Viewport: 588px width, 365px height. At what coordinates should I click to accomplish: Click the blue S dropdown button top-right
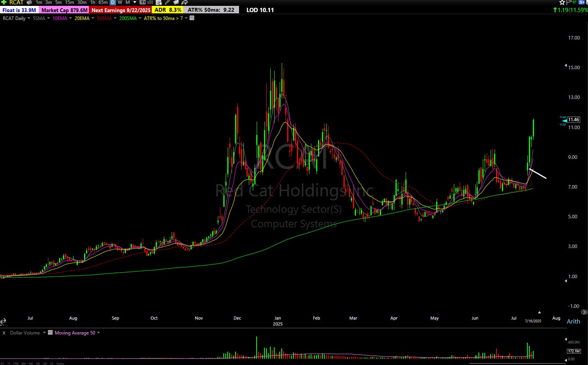click(x=581, y=2)
